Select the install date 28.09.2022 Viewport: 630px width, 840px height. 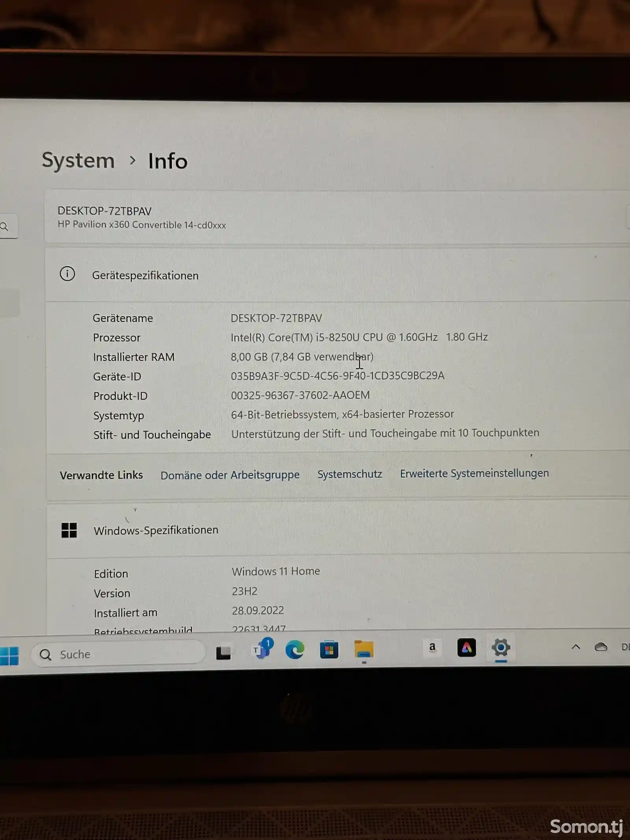(x=258, y=610)
